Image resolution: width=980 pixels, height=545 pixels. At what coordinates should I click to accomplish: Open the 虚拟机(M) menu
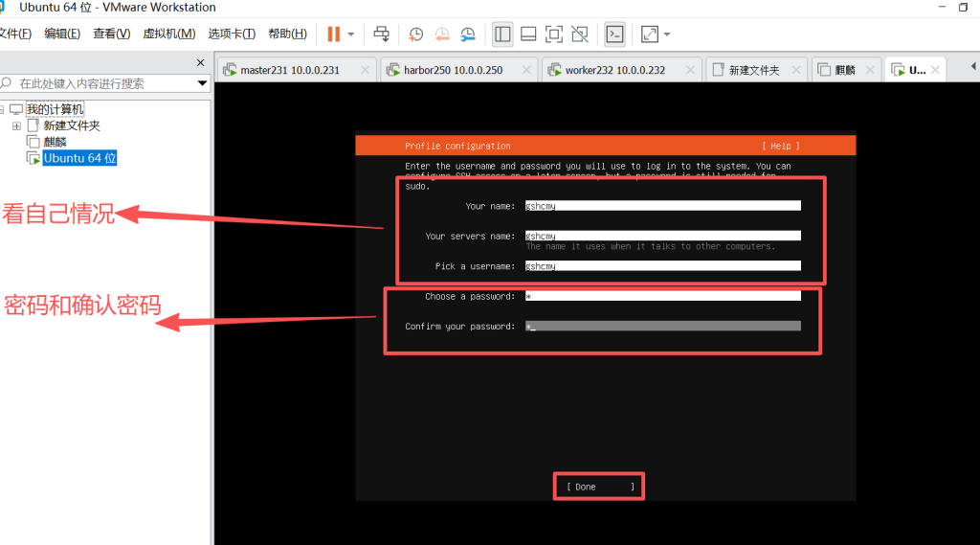pyautogui.click(x=168, y=34)
